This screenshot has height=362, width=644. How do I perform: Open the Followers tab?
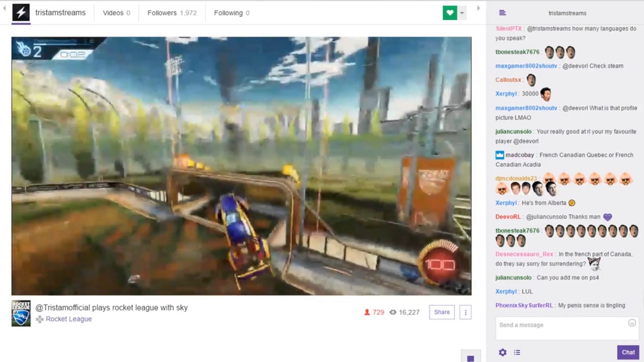pos(172,13)
